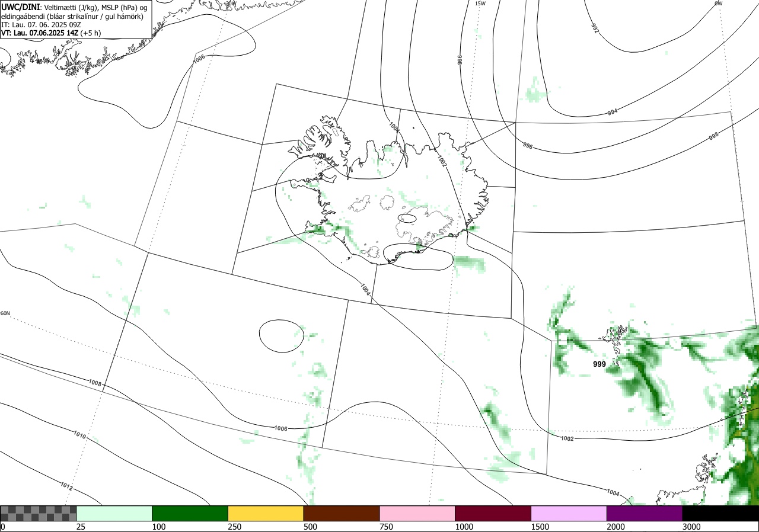The image size is (759, 532).
Task: Click the legend value "25"
Action: [81, 527]
